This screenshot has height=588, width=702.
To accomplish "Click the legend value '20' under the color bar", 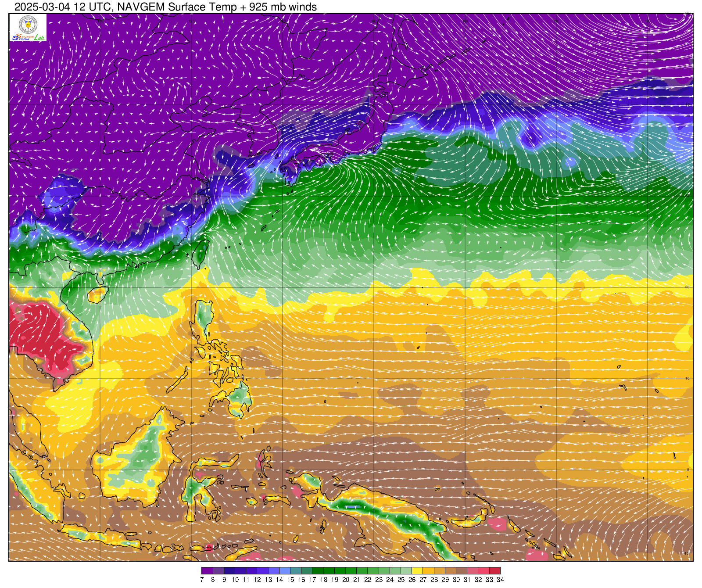I will [346, 579].
